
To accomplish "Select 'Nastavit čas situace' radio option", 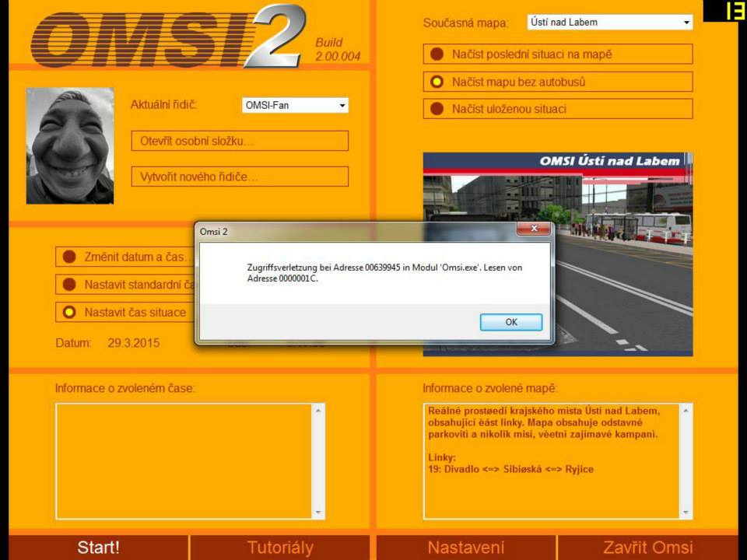I will click(x=69, y=312).
